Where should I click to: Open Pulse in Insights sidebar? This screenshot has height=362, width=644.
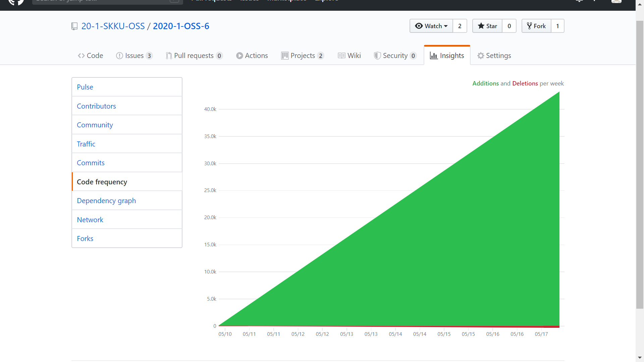coord(127,87)
